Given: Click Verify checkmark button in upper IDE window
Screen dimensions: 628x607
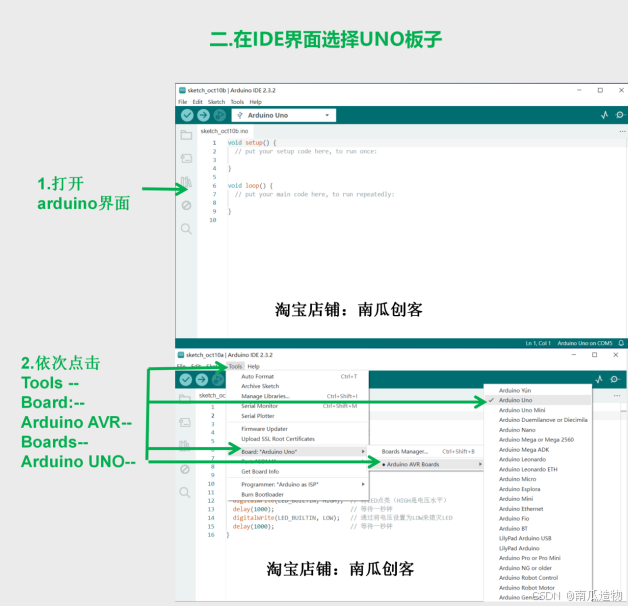Looking at the screenshot, I should coord(187,115).
